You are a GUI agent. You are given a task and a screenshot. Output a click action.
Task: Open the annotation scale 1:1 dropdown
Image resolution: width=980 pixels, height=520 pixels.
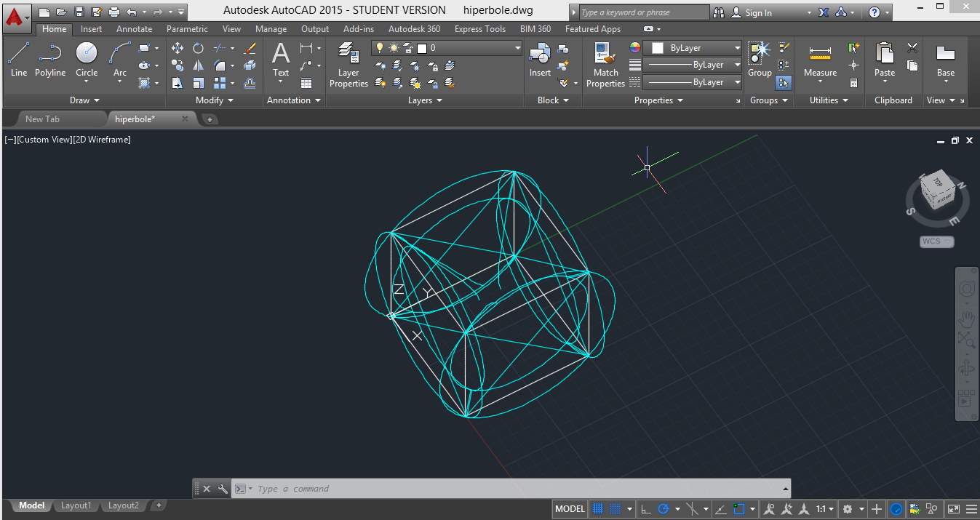[x=824, y=509]
